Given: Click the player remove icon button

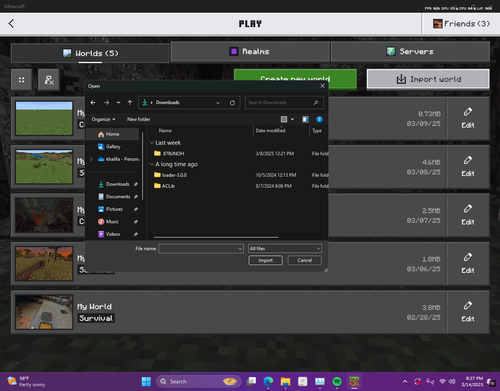Looking at the screenshot, I should pos(49,80).
